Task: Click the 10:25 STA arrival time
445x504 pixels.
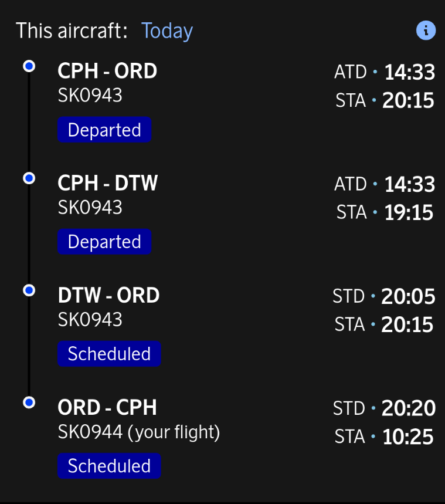Action: click(408, 437)
